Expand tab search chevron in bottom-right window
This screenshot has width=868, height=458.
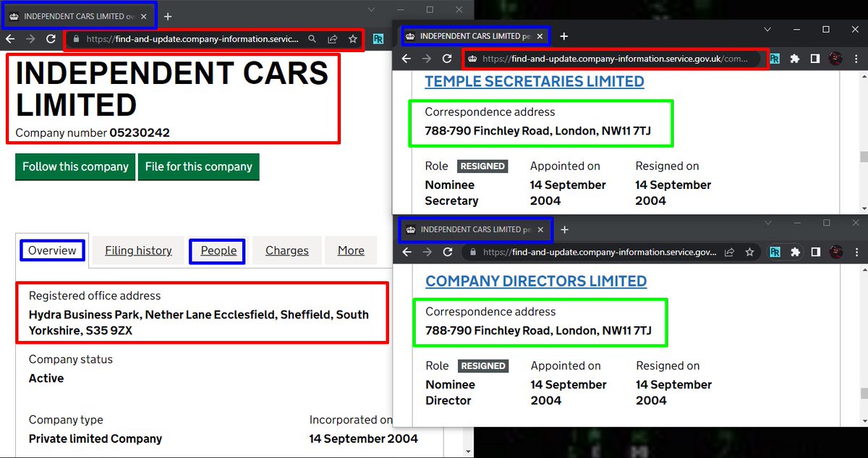click(770, 223)
